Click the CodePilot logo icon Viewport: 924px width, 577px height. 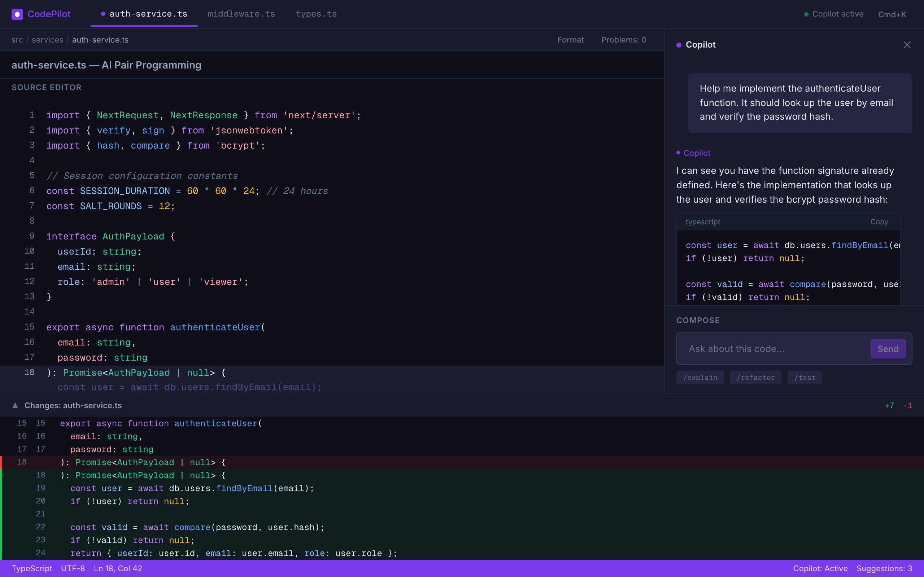coord(17,14)
